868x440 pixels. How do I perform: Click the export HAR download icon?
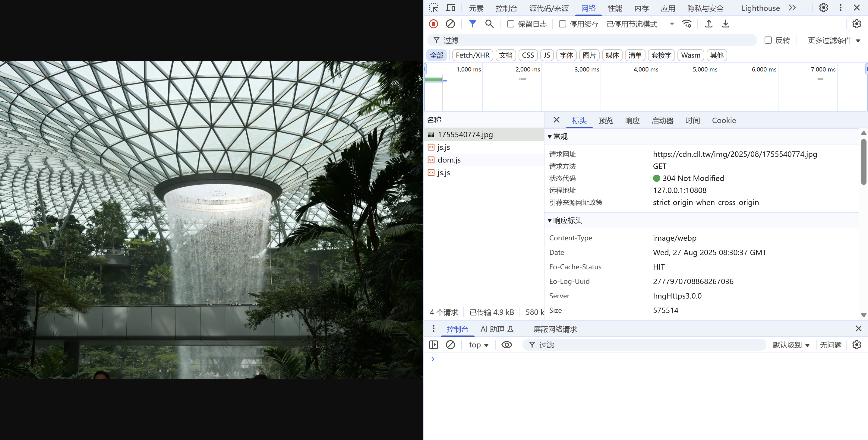pos(725,24)
